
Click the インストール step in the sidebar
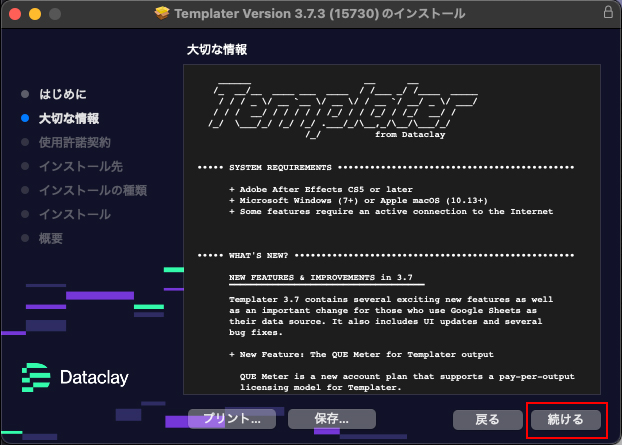[74, 214]
